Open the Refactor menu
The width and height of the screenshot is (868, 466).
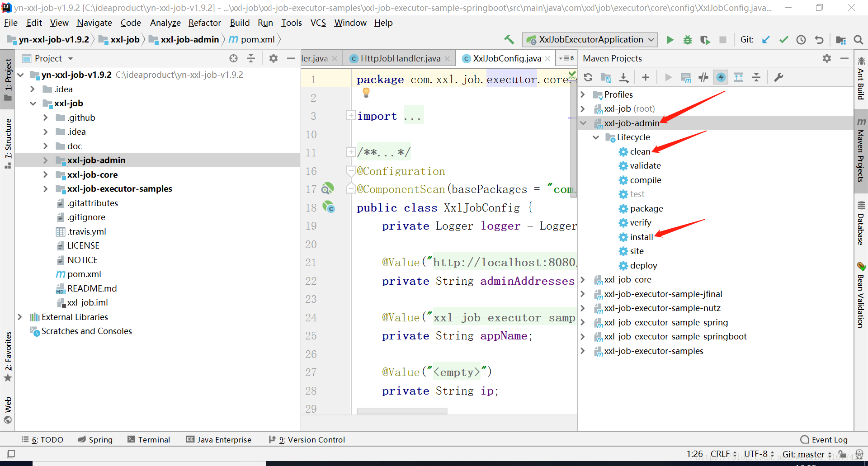(x=205, y=23)
